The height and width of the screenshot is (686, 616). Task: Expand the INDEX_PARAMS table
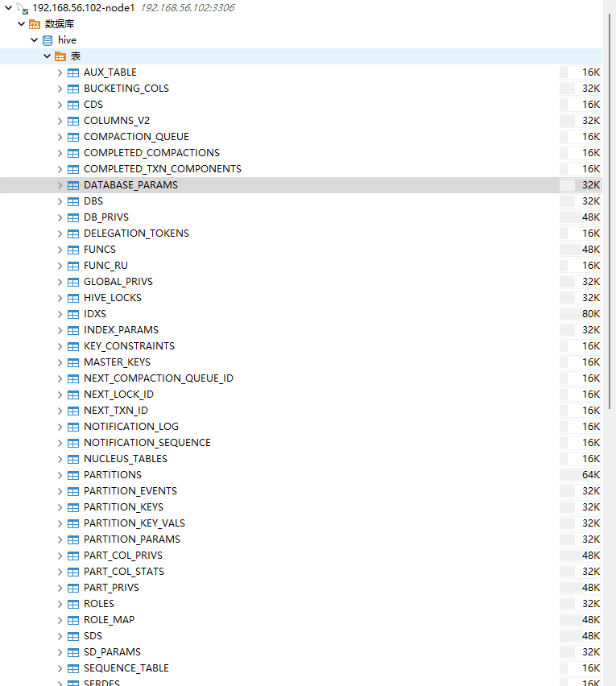pos(60,330)
